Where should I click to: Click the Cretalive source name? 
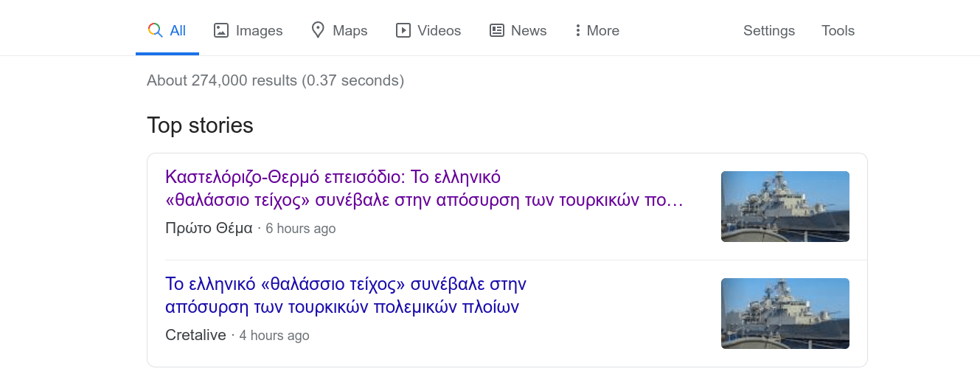[195, 335]
